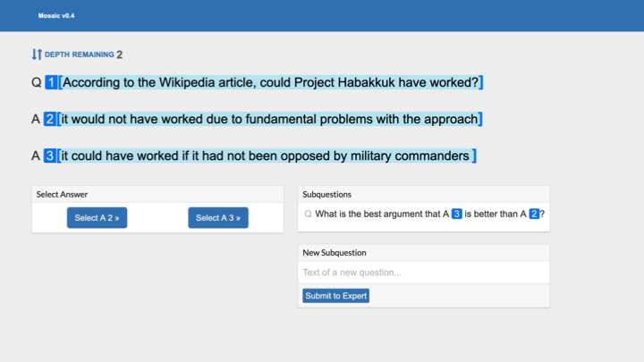This screenshot has width=644, height=362.
Task: Open the subquestion about the best argument
Action: 380,215
